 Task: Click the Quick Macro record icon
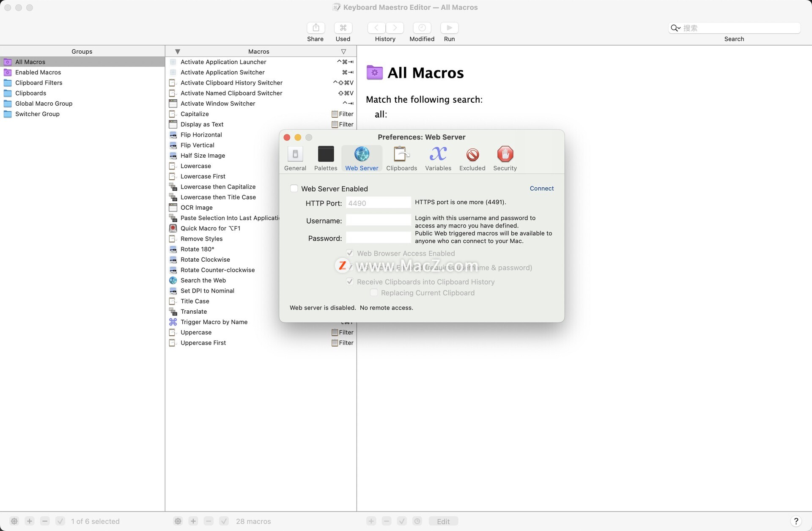click(173, 228)
